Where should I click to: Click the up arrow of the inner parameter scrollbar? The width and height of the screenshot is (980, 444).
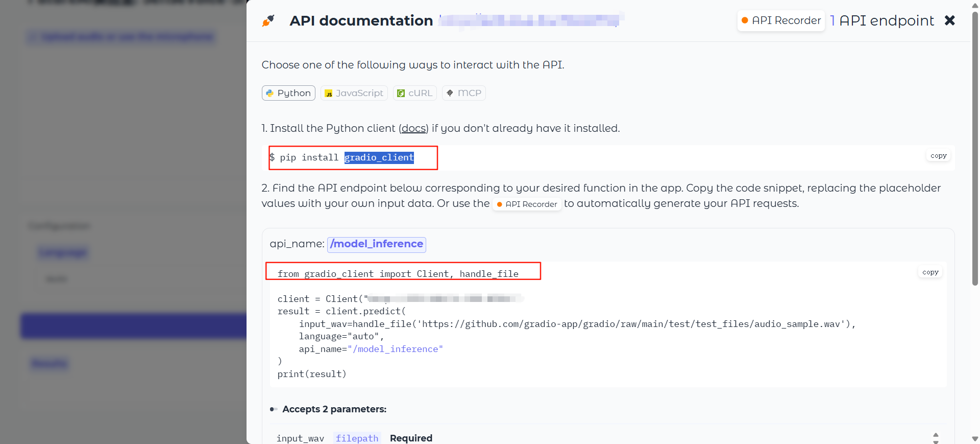tap(936, 435)
